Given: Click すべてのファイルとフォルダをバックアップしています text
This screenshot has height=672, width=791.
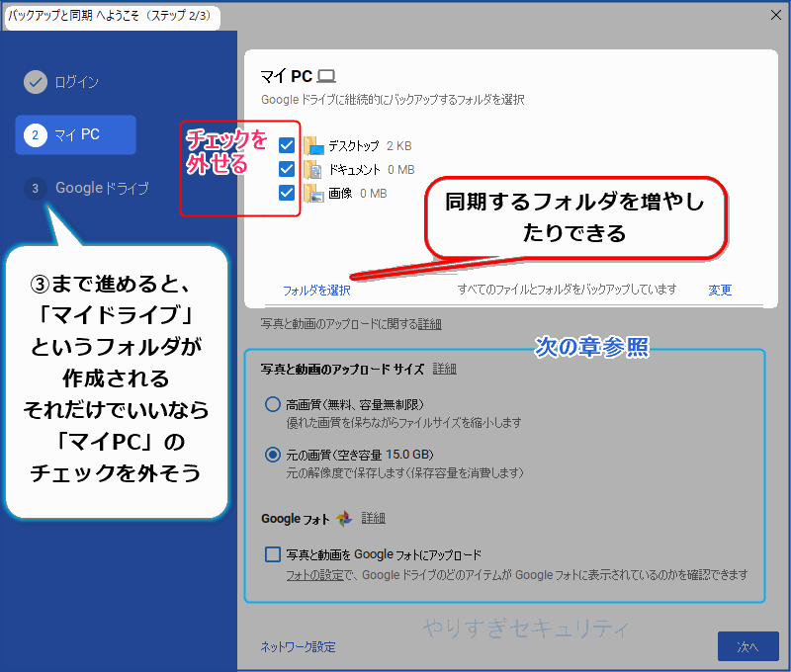Looking at the screenshot, I should pos(567,290).
